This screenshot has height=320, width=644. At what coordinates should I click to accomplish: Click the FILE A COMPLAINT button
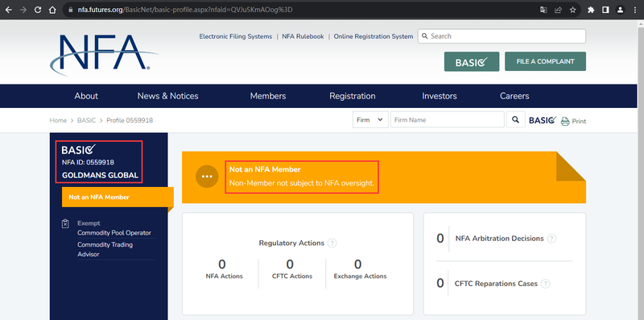(545, 61)
